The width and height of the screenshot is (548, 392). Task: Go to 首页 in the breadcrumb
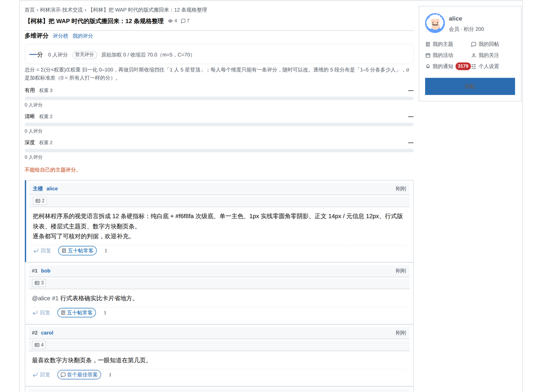coord(30,10)
